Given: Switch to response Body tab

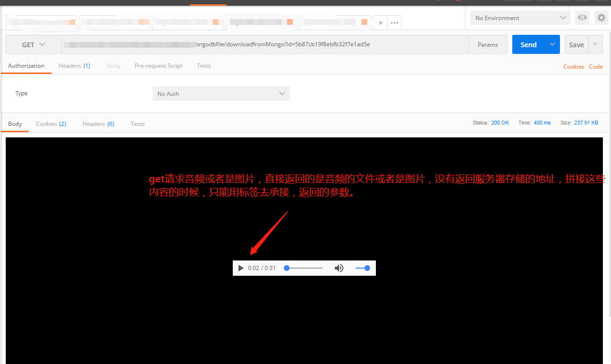Looking at the screenshot, I should [x=15, y=124].
